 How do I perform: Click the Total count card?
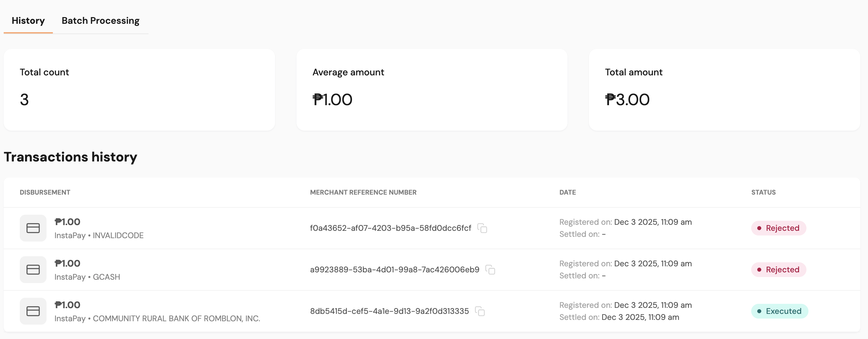pos(139,90)
